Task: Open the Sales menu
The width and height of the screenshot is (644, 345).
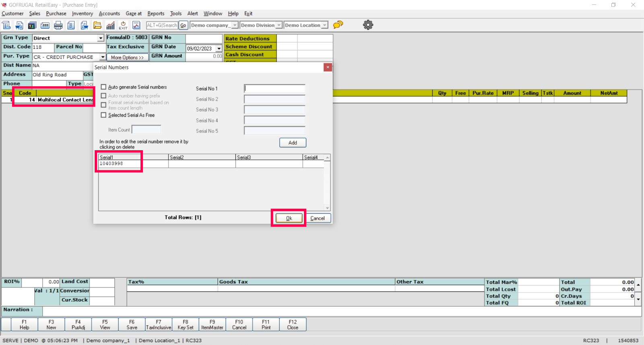Action: tap(35, 14)
